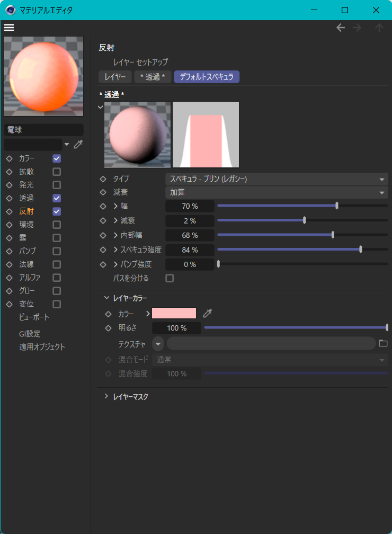The image size is (392, 534).
Task: Click the 電球 material name field
Action: 43,130
